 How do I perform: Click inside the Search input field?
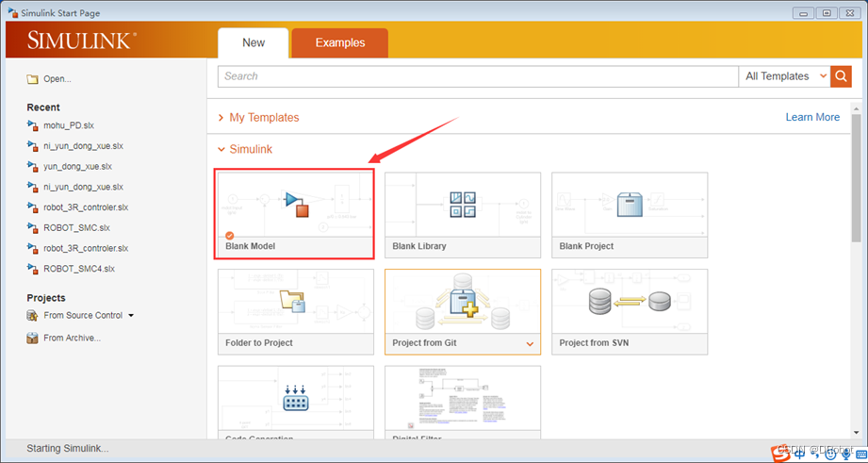tap(478, 76)
